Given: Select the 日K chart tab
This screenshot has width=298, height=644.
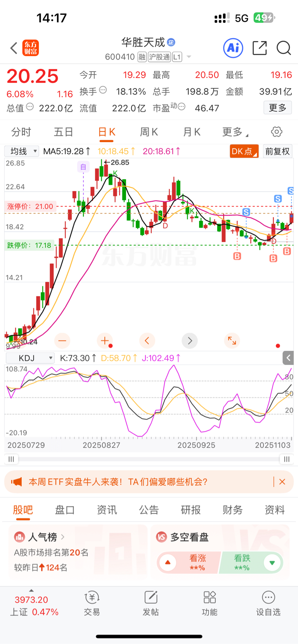Looking at the screenshot, I should click(107, 132).
